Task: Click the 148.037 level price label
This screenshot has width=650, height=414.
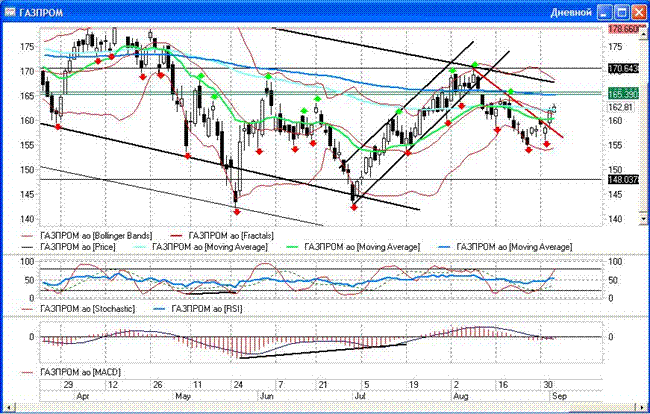Action: pos(623,179)
